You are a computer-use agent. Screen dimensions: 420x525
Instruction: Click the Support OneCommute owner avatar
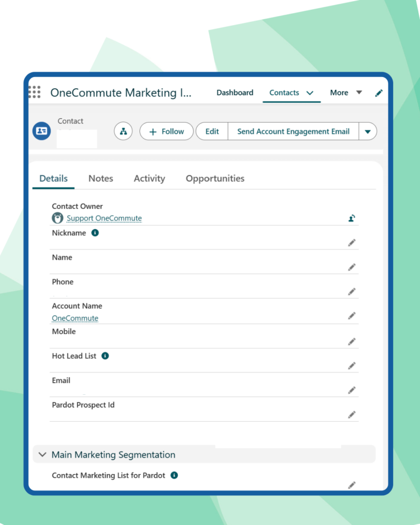[x=57, y=218]
